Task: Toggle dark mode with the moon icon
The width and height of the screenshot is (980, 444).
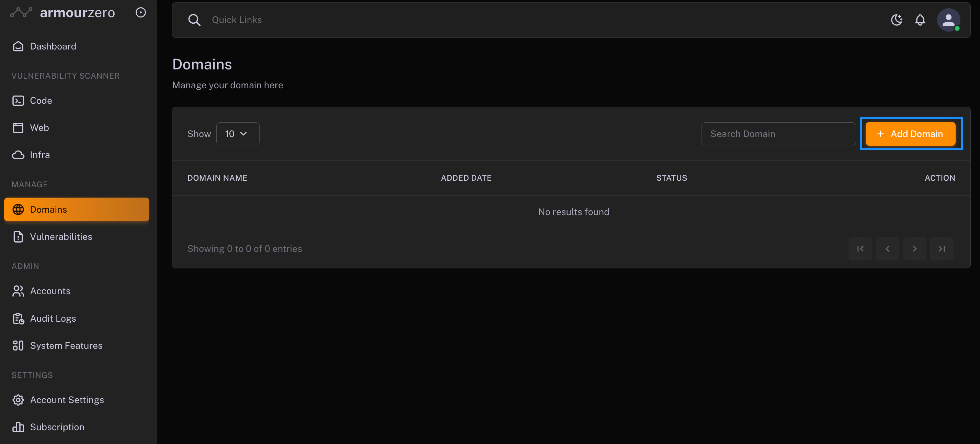Action: pos(896,20)
